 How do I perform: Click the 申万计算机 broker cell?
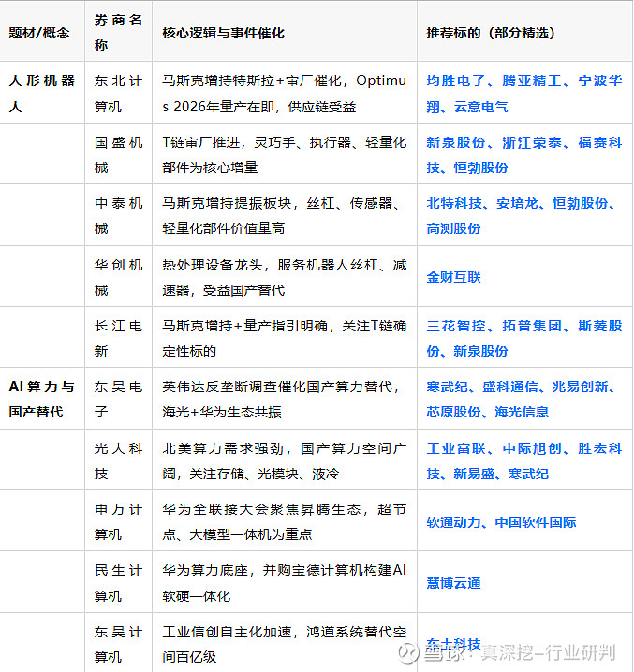pyautogui.click(x=118, y=521)
